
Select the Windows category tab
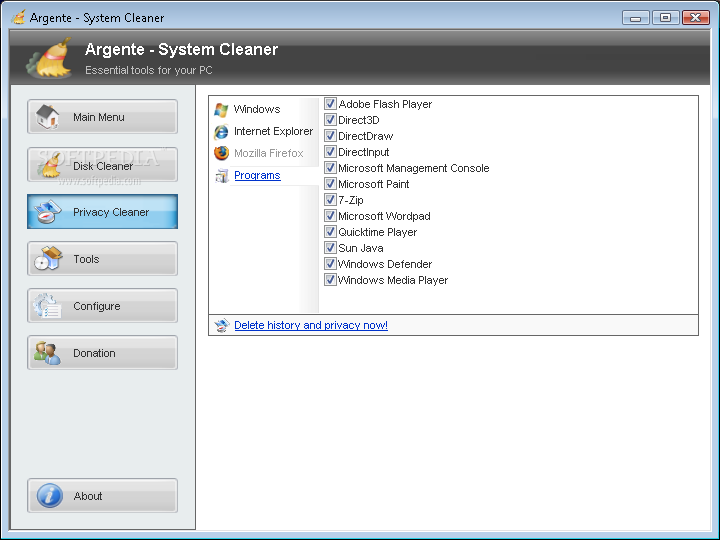(x=257, y=109)
